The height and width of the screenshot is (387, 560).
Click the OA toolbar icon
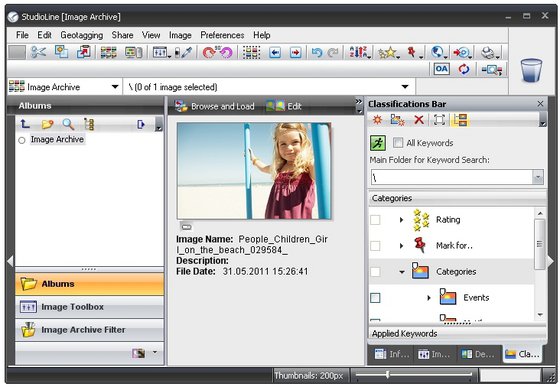pyautogui.click(x=441, y=69)
